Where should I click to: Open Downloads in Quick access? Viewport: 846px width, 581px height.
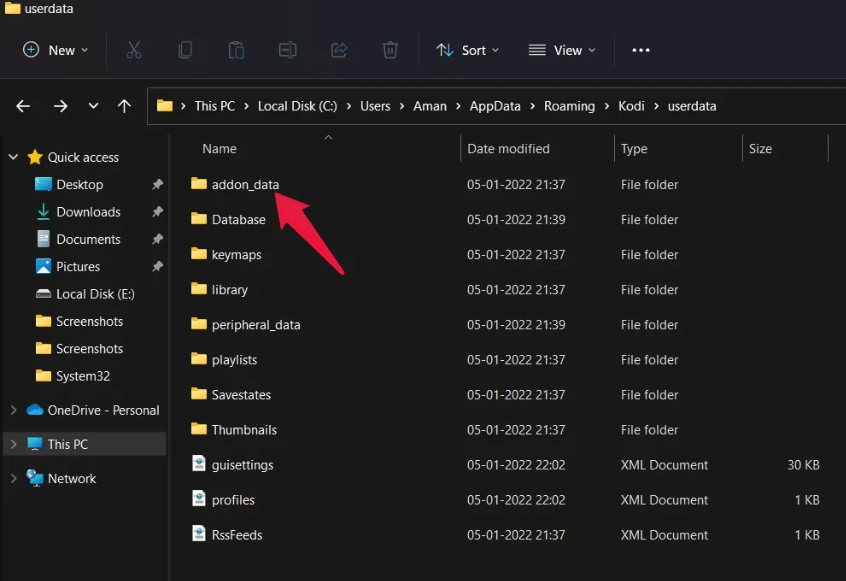click(x=88, y=212)
